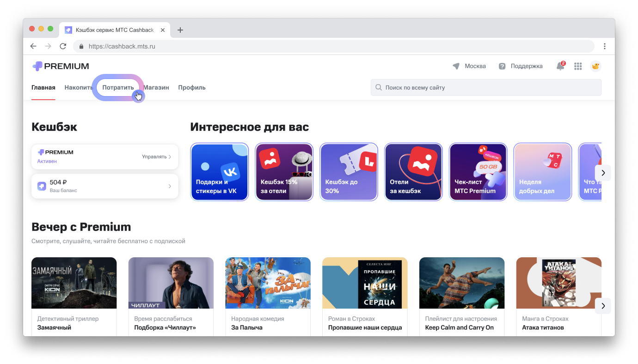Open the 'За Пальча' comedy poster
This screenshot has width=638, height=364.
point(268,283)
